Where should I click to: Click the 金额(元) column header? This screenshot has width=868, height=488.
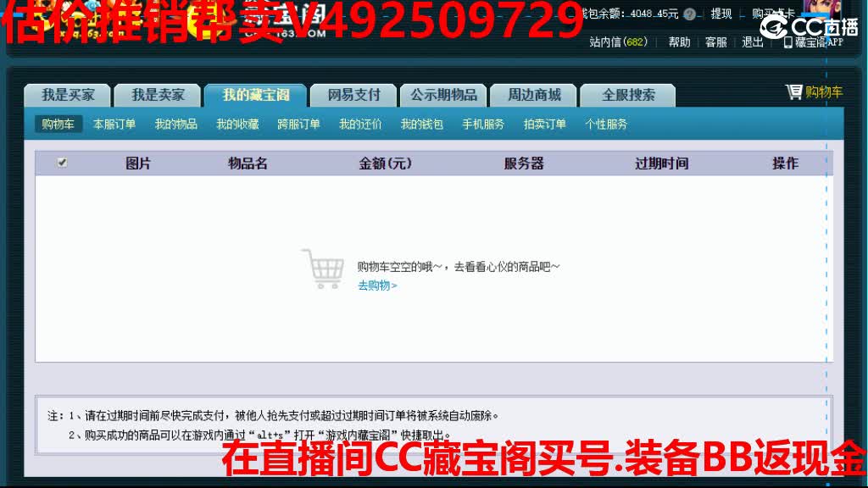pos(386,164)
